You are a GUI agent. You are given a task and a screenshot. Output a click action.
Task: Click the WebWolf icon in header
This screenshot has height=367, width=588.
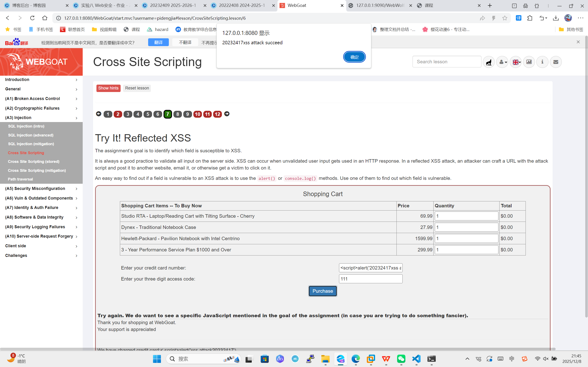489,62
